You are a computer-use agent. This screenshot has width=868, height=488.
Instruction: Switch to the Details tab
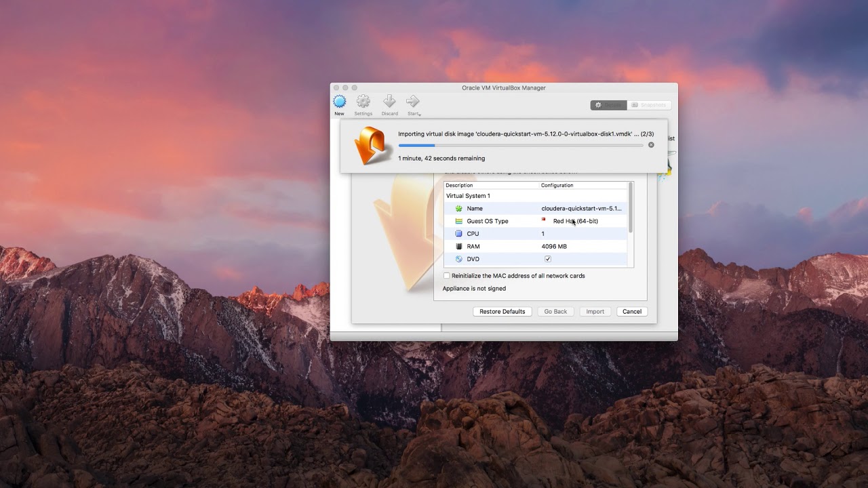tap(608, 105)
